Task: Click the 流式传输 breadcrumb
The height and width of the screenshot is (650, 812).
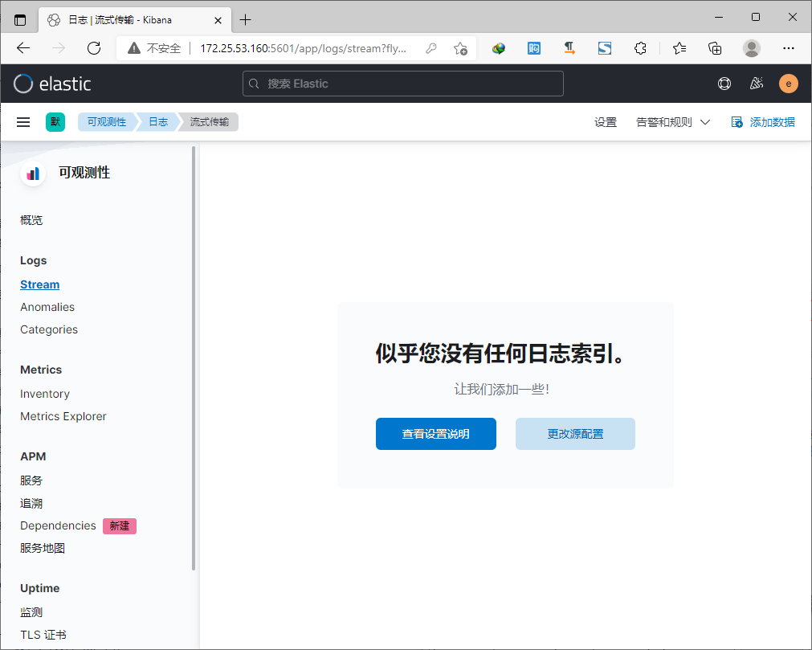Action: coord(209,122)
